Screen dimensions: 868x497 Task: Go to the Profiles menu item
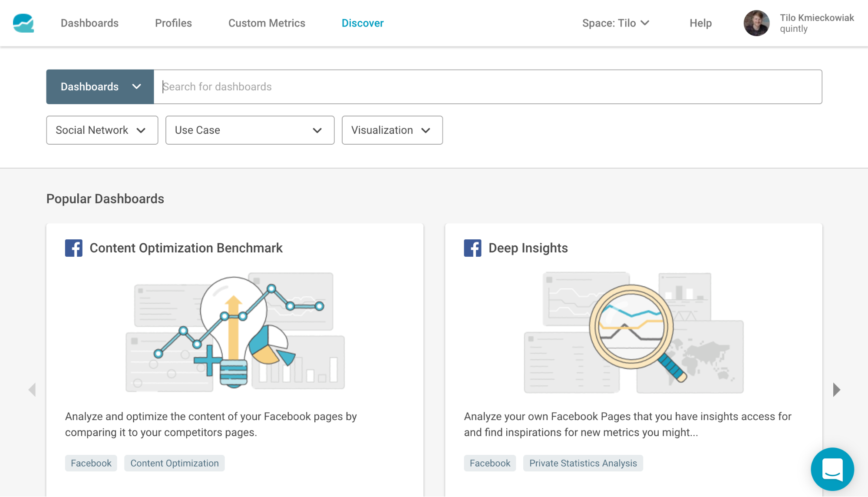[173, 23]
